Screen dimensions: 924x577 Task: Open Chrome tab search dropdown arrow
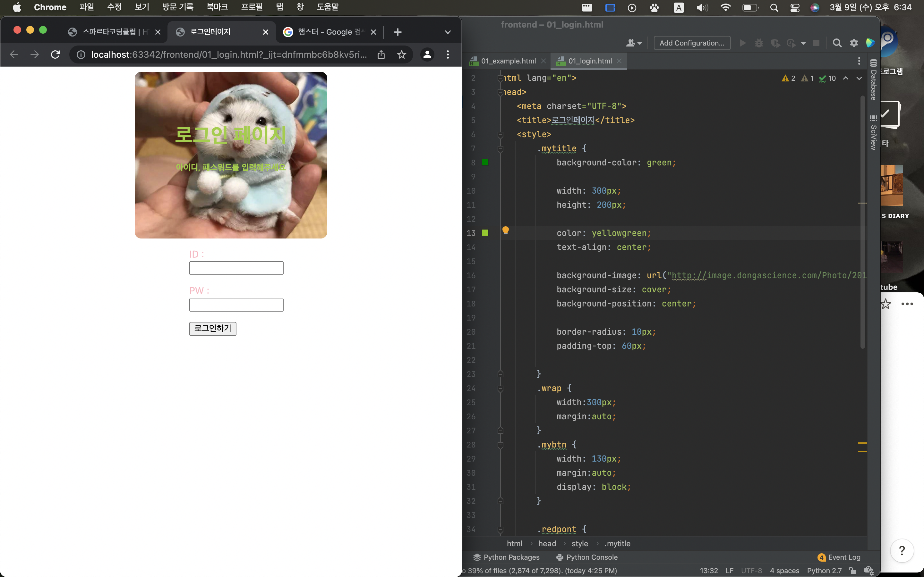tap(448, 32)
